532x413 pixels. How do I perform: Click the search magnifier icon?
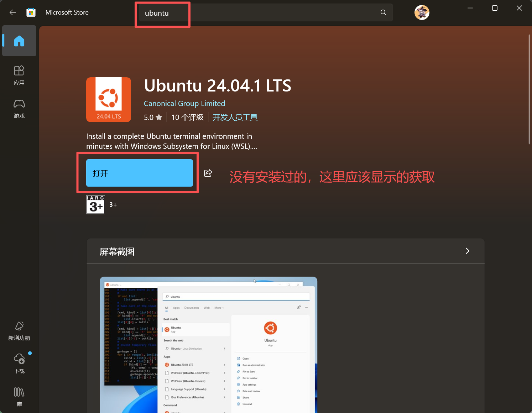(383, 12)
